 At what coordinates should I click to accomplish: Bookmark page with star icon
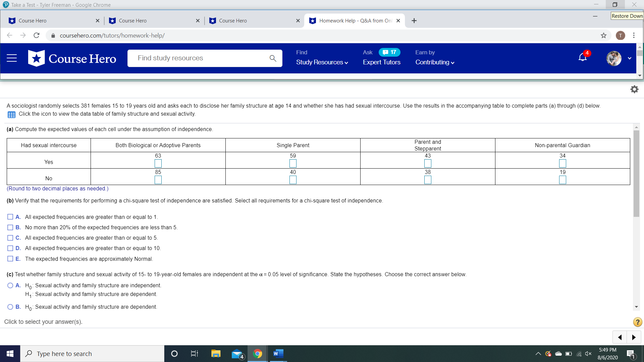coord(604,36)
